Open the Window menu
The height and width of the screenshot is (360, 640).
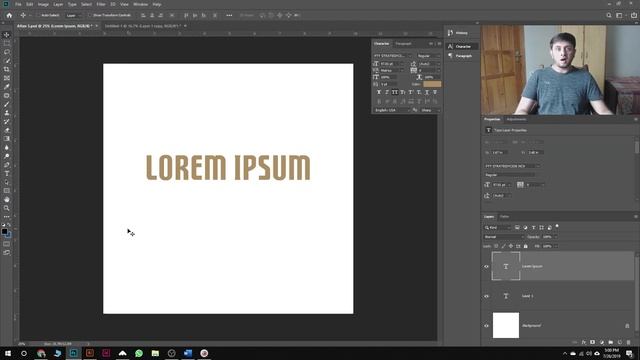point(140,4)
